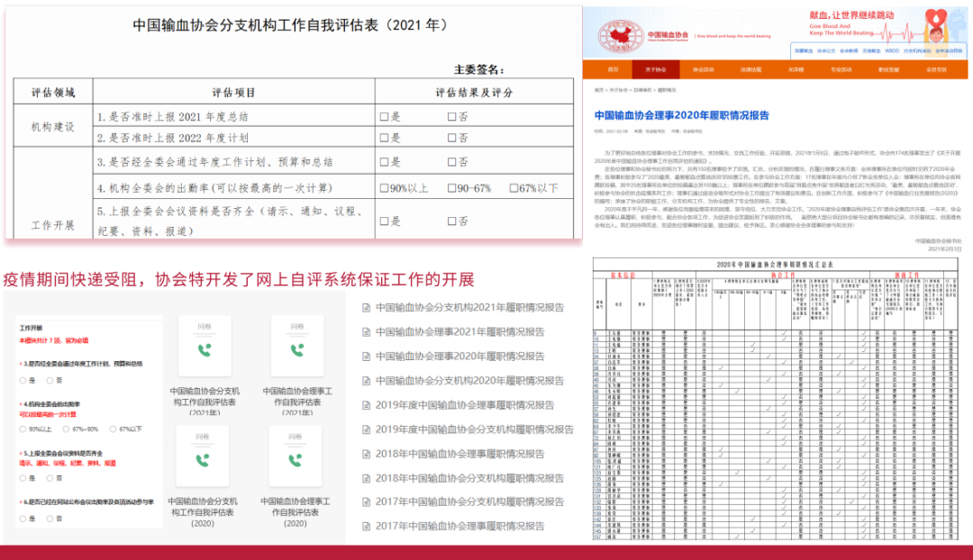This screenshot has width=973, height=560.
Task: Tick the 90%以上 attendance rate checkbox
Action: click(x=384, y=188)
